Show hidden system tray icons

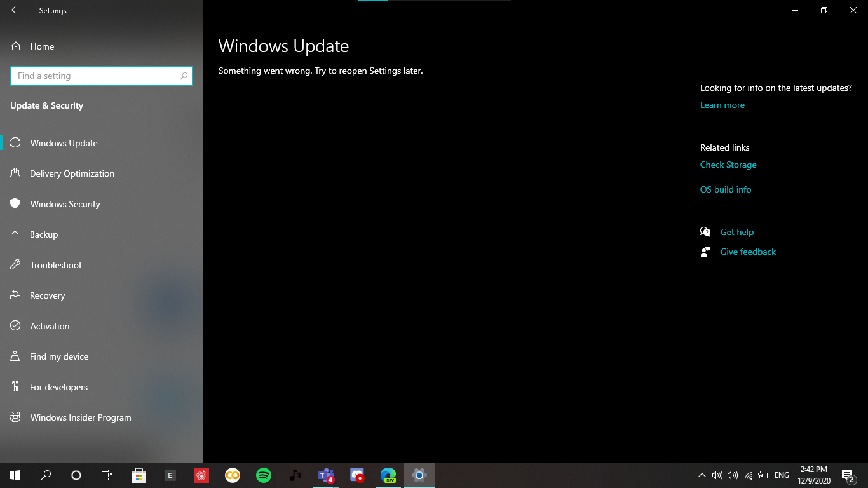pyautogui.click(x=702, y=475)
